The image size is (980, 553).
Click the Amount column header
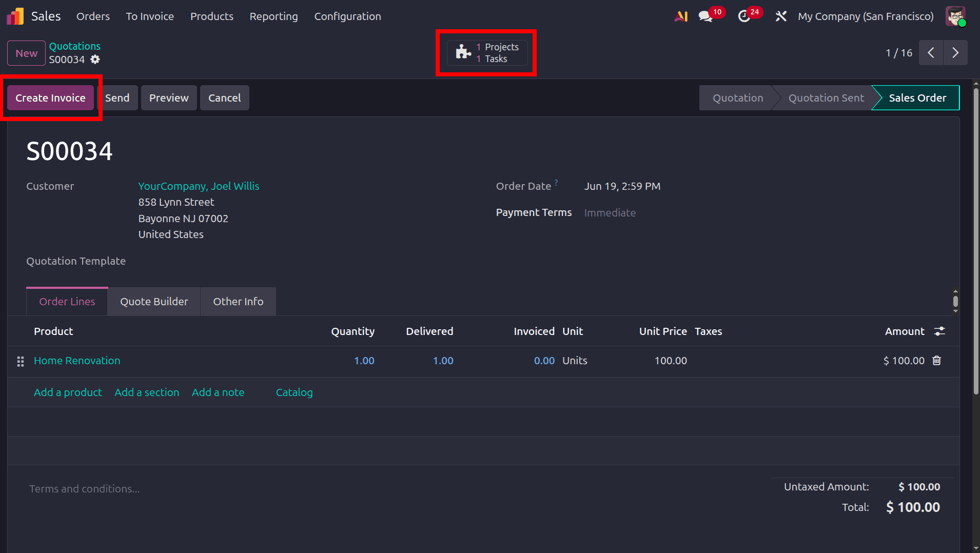tap(905, 331)
